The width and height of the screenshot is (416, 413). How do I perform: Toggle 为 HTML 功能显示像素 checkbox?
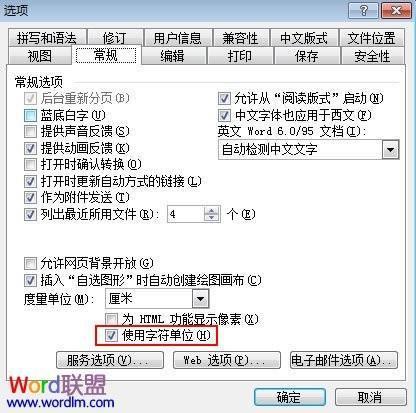click(111, 319)
